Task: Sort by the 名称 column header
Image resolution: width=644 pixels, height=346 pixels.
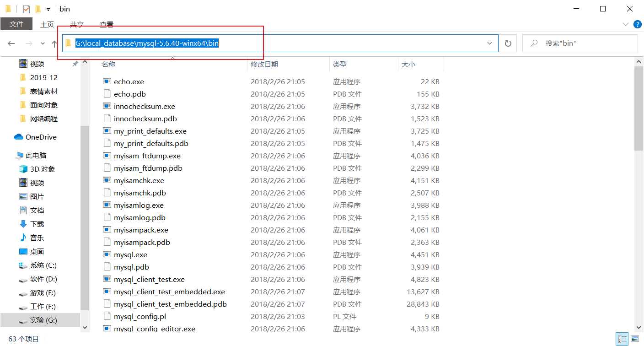Action: pos(108,65)
